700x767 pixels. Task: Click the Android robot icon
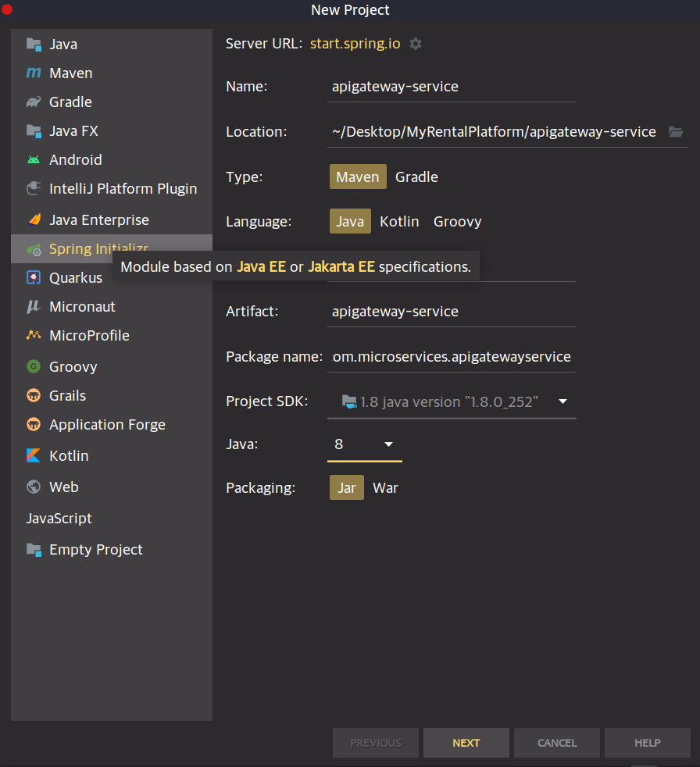34,160
